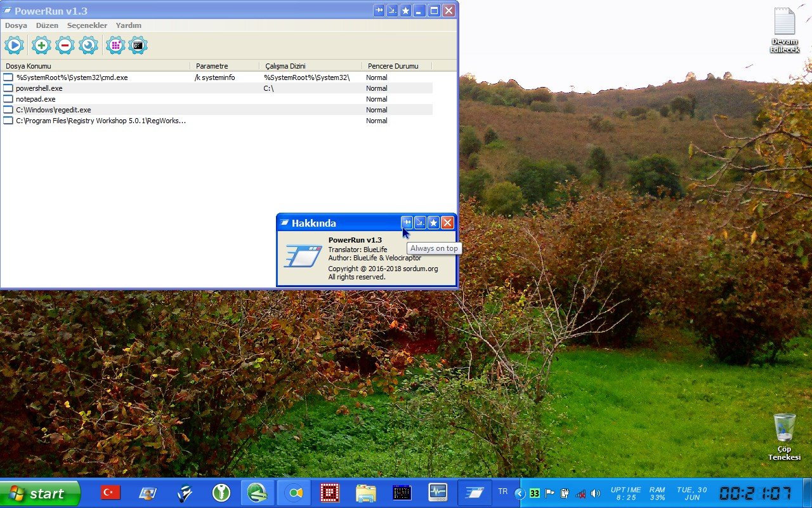
Task: Select the %SystemRoot%\System32\cmd.exe row
Action: click(x=216, y=77)
